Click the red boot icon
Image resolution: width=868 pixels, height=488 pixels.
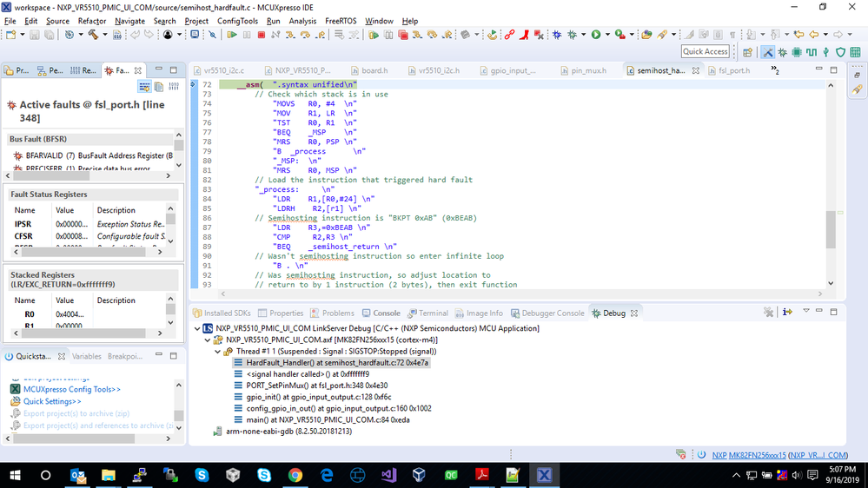click(524, 35)
